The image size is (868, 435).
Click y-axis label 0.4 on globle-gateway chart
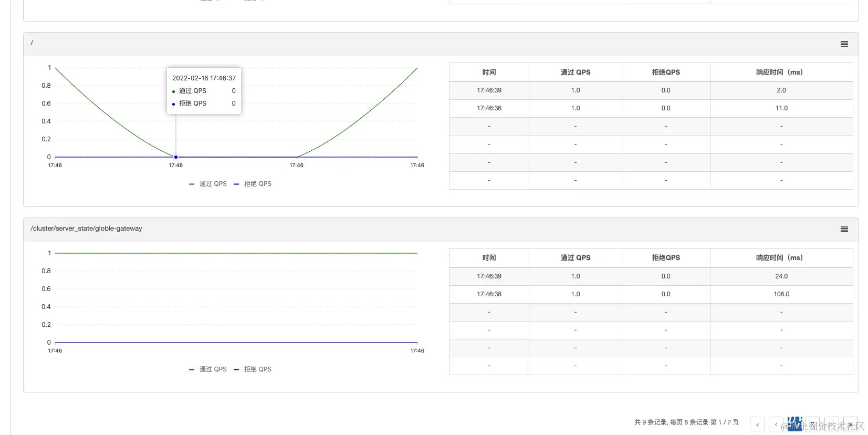tap(46, 307)
